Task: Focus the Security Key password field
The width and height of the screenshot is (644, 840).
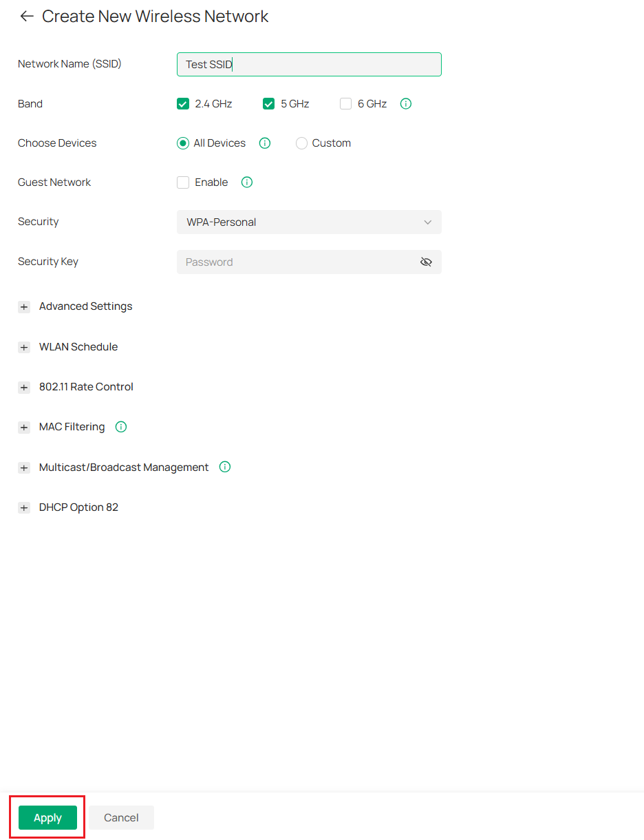Action: pos(309,262)
